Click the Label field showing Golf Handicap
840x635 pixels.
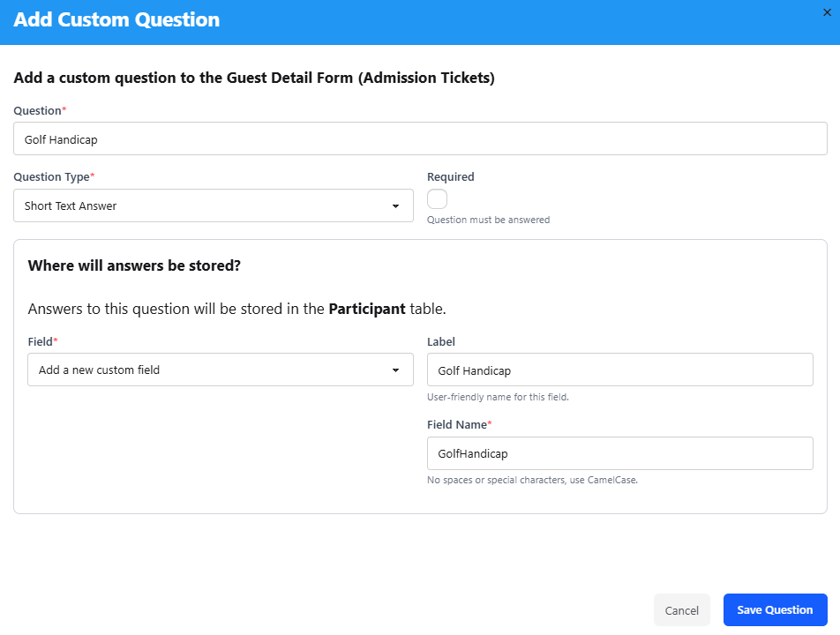pos(619,370)
